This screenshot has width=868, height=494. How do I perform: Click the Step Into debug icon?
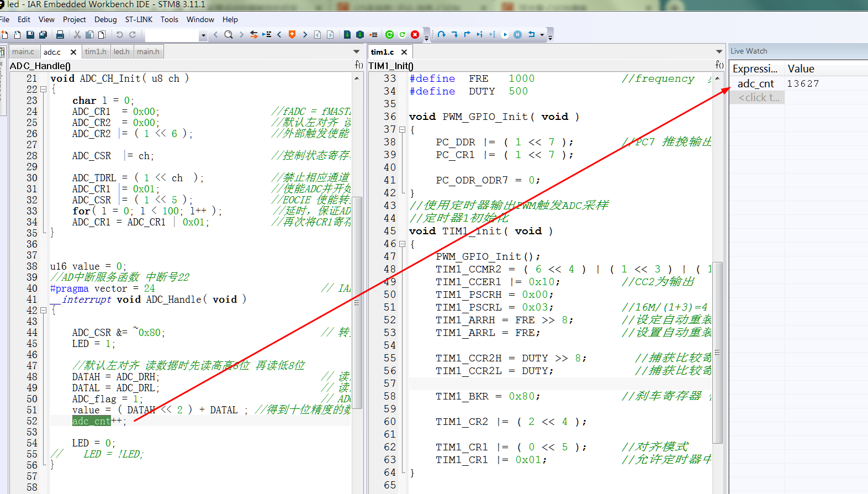[454, 34]
